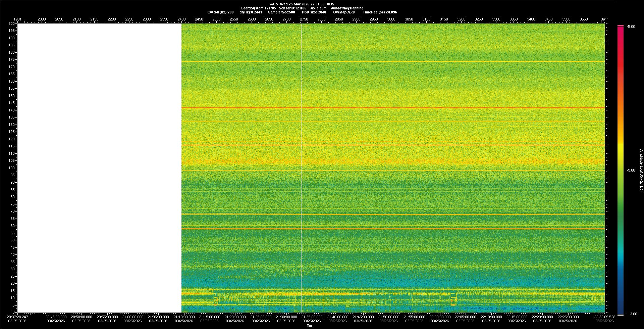This screenshot has width=644, height=329.
Task: Click the 21:10:00.000 time axis label
Action: pyautogui.click(x=184, y=317)
